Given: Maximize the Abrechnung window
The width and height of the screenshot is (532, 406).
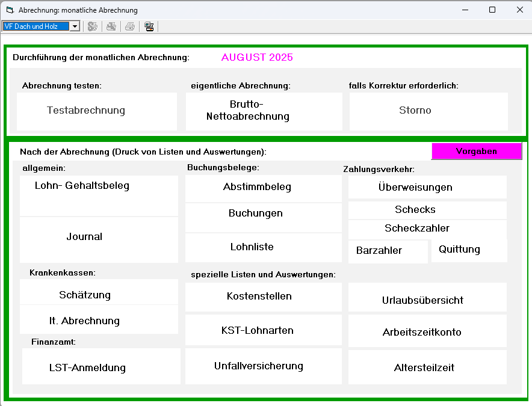Looking at the screenshot, I should tap(492, 10).
